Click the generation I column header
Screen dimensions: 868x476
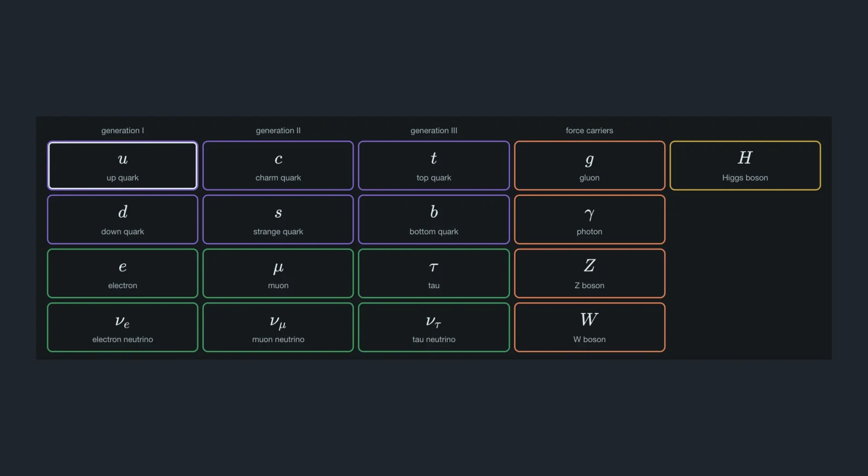coord(123,130)
